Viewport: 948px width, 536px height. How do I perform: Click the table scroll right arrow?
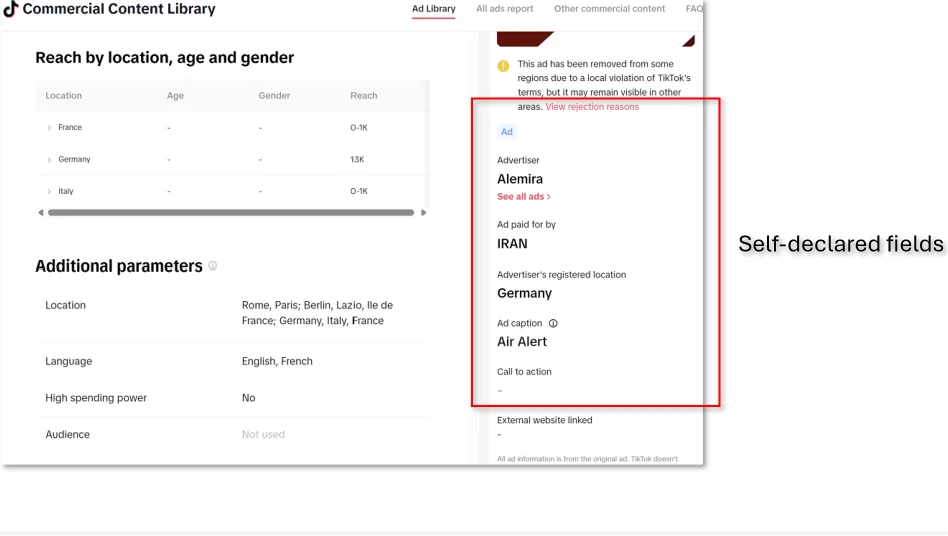[423, 213]
